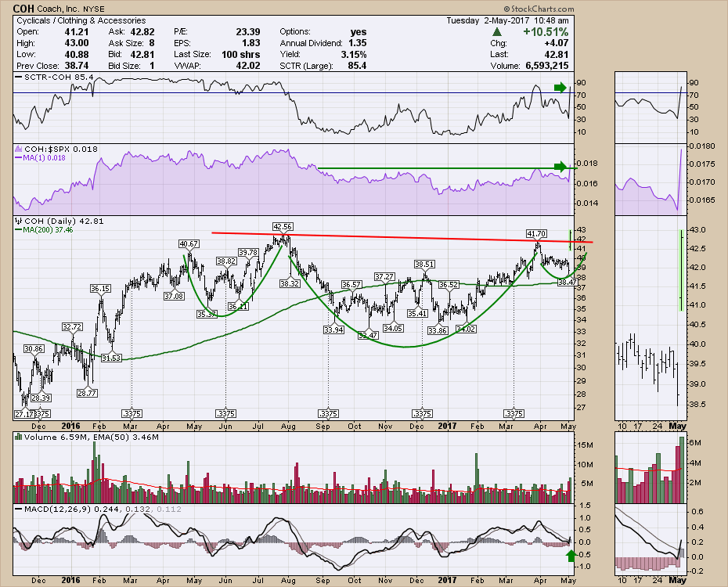Click the 36.15 price label
Image resolution: width=728 pixels, height=587 pixels.
[x=100, y=289]
